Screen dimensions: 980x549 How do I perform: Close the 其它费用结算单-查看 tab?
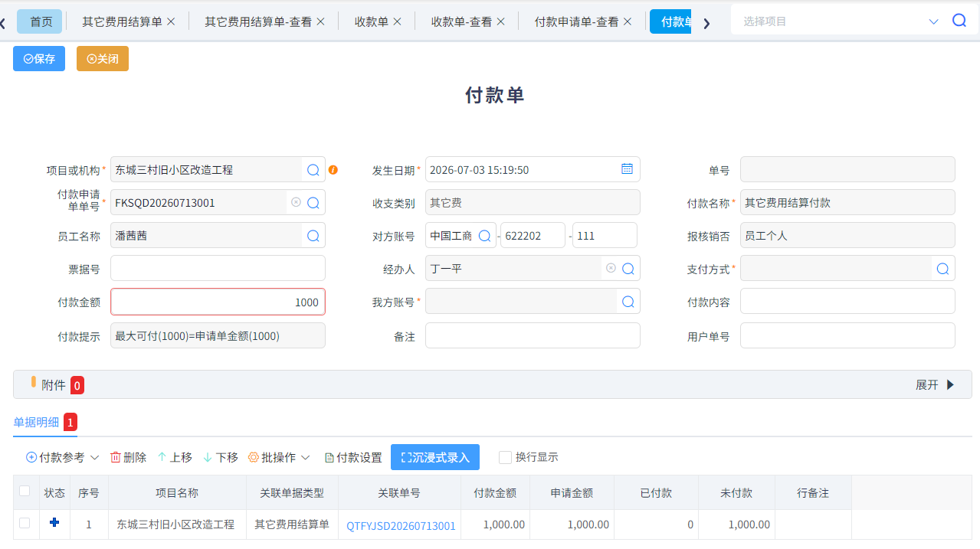pyautogui.click(x=320, y=22)
